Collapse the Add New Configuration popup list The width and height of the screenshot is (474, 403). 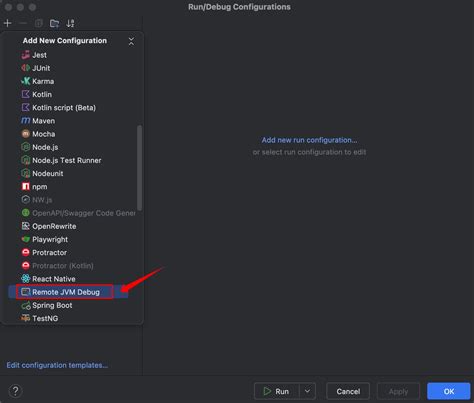(x=131, y=41)
